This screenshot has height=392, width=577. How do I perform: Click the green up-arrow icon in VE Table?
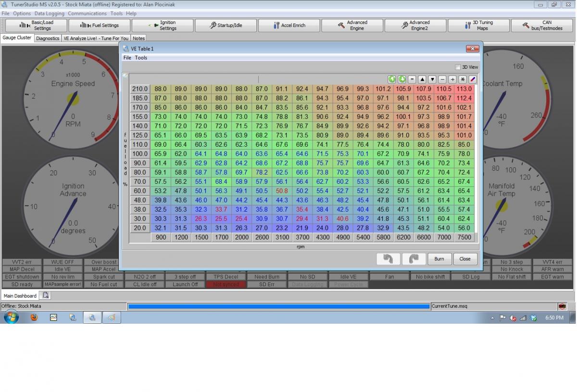[x=392, y=79]
